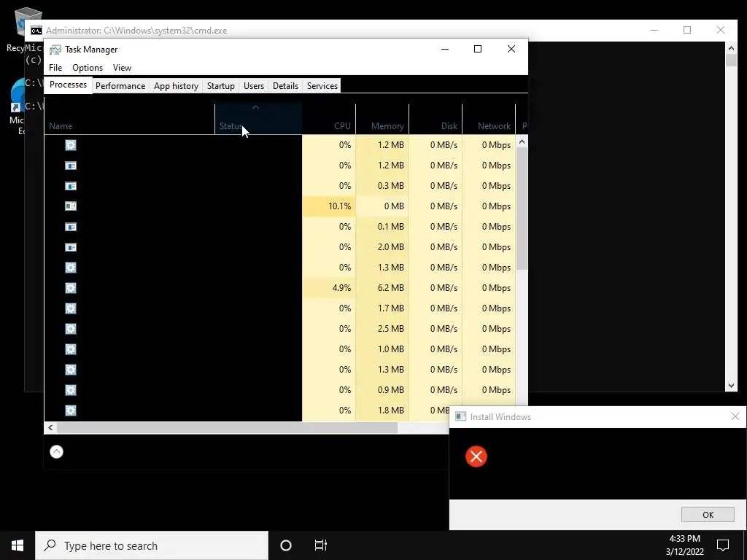Click the cmd window scroll up arrow

coord(731,47)
